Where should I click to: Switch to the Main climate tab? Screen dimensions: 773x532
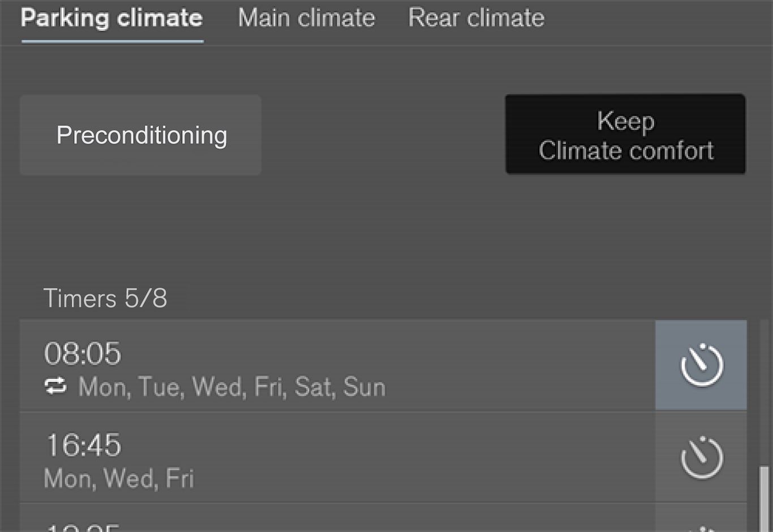coord(306,18)
